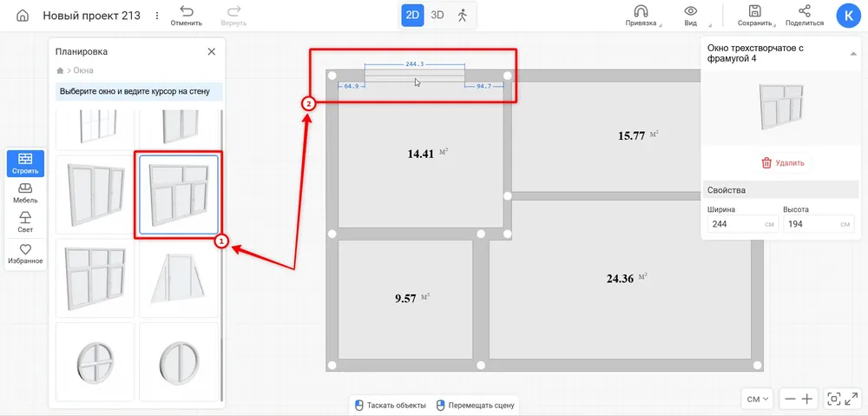
Task: Switch to 3D view mode
Action: click(437, 15)
